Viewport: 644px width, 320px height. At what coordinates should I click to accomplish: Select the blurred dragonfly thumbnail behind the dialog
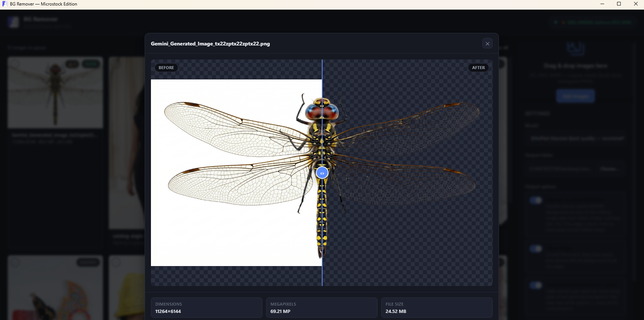pos(55,92)
